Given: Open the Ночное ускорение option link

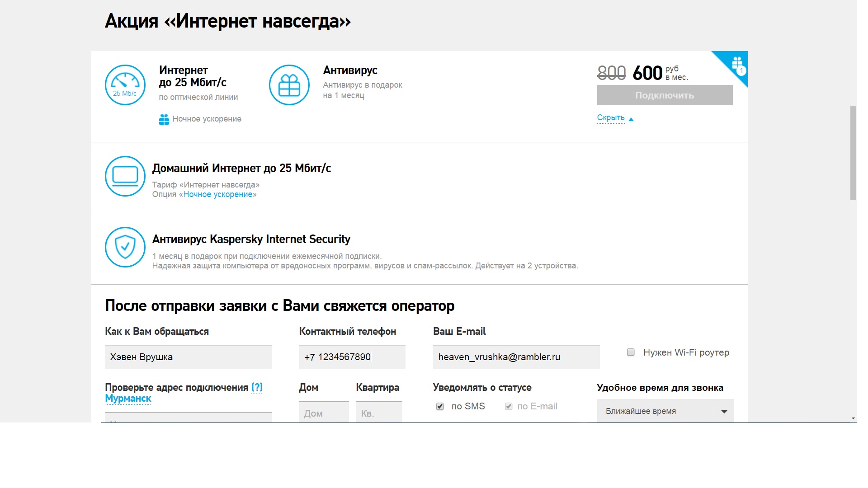Looking at the screenshot, I should click(x=218, y=194).
